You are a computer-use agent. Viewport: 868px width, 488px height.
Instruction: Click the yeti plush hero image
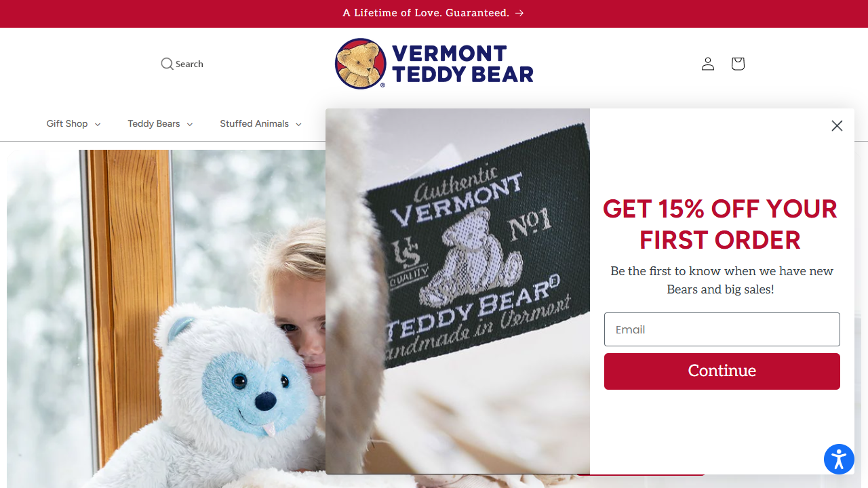[x=166, y=319]
